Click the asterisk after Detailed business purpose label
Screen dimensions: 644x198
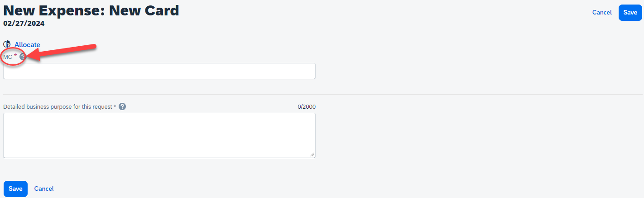click(115, 106)
